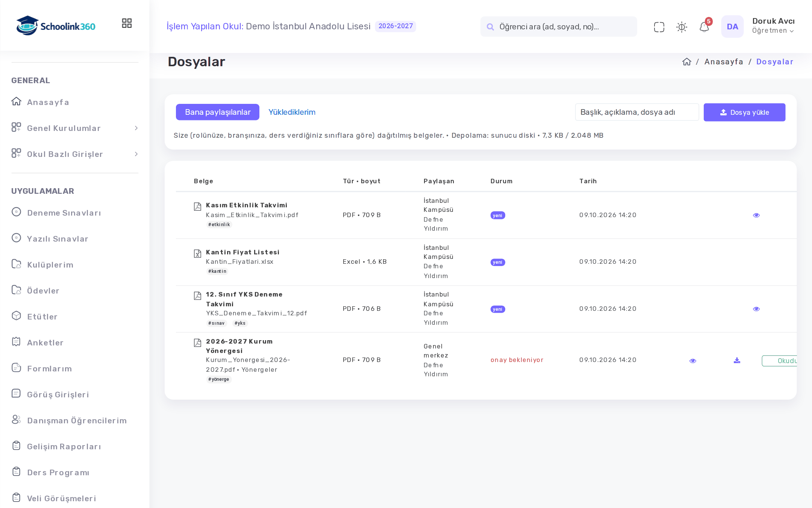Image resolution: width=812 pixels, height=508 pixels.
Task: Expand Genel Kurulumlar menu
Action: point(75,128)
